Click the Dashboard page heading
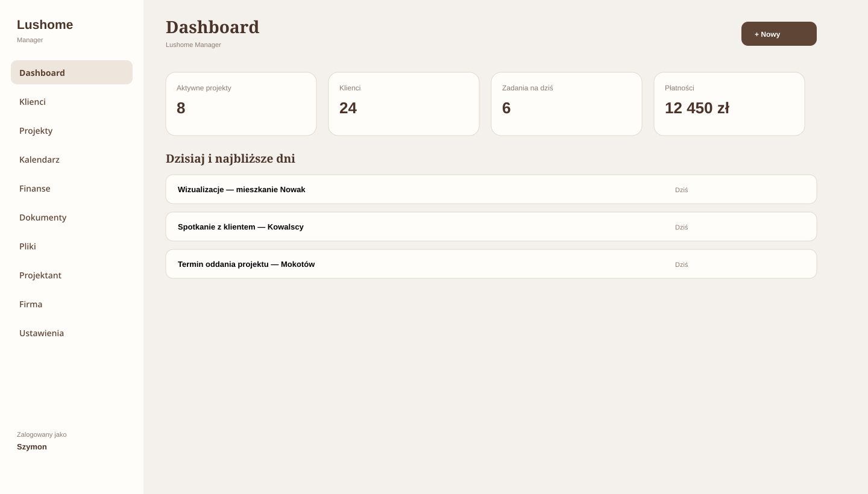 (212, 27)
